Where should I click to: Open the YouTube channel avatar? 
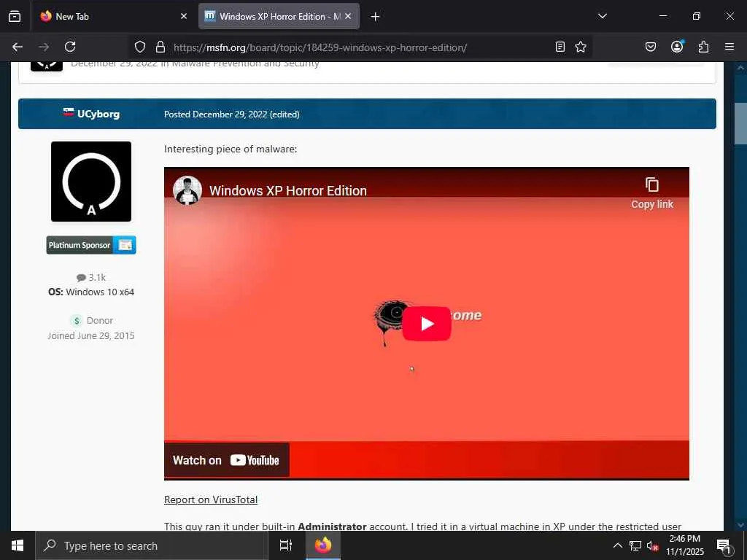[x=187, y=190]
